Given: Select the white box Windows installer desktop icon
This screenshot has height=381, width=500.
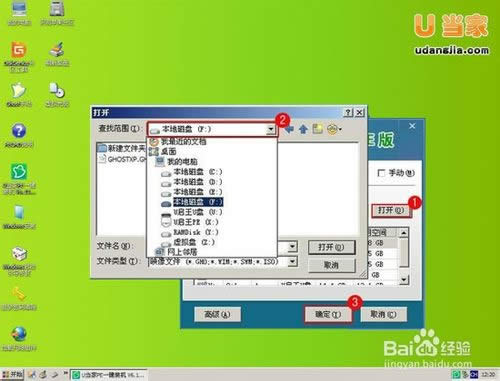Looking at the screenshot, I should 19,261.
